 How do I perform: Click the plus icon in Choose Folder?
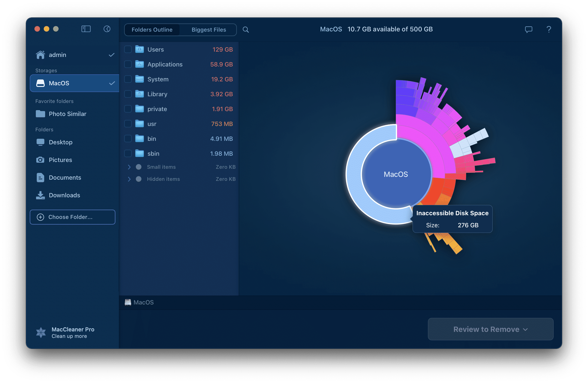40,217
